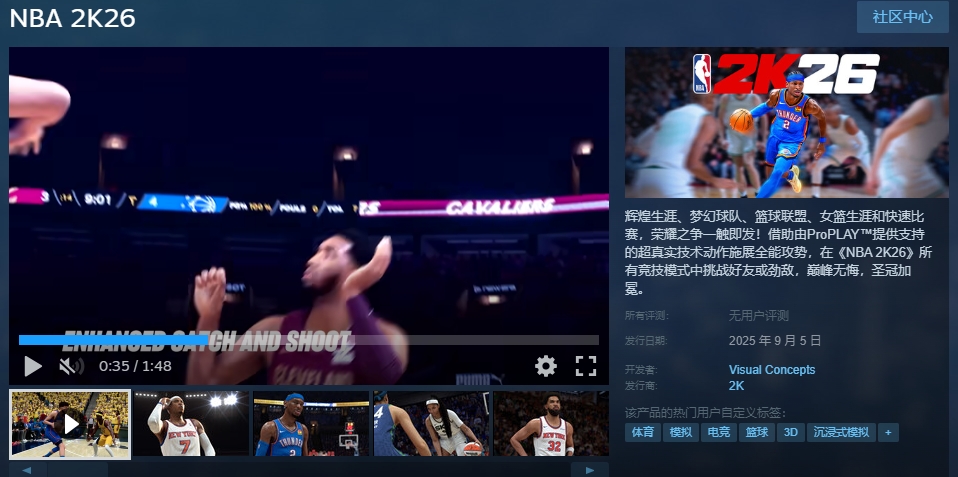Click the video time 0:35 / 1:48
958x477 pixels.
(x=135, y=366)
